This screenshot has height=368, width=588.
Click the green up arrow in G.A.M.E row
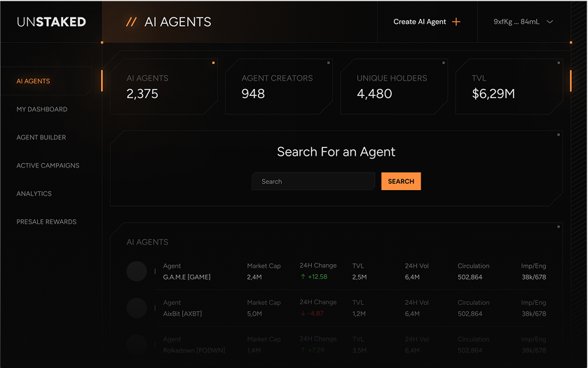[303, 277]
